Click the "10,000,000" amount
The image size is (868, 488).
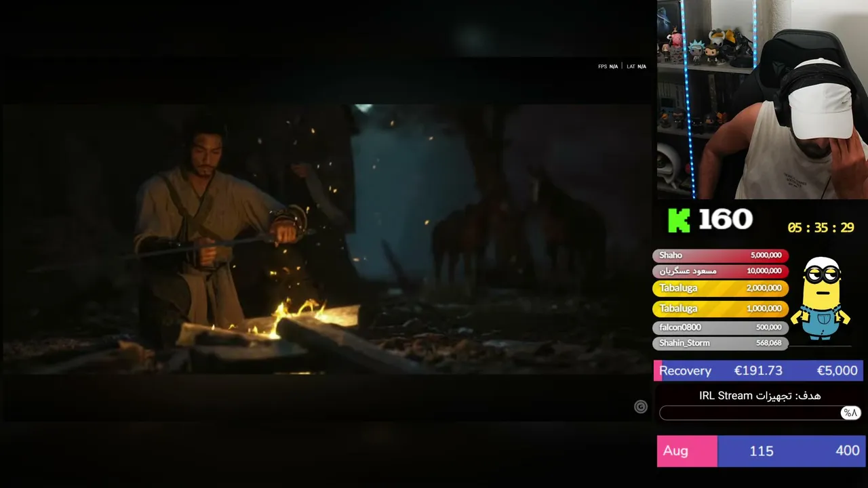tap(764, 271)
